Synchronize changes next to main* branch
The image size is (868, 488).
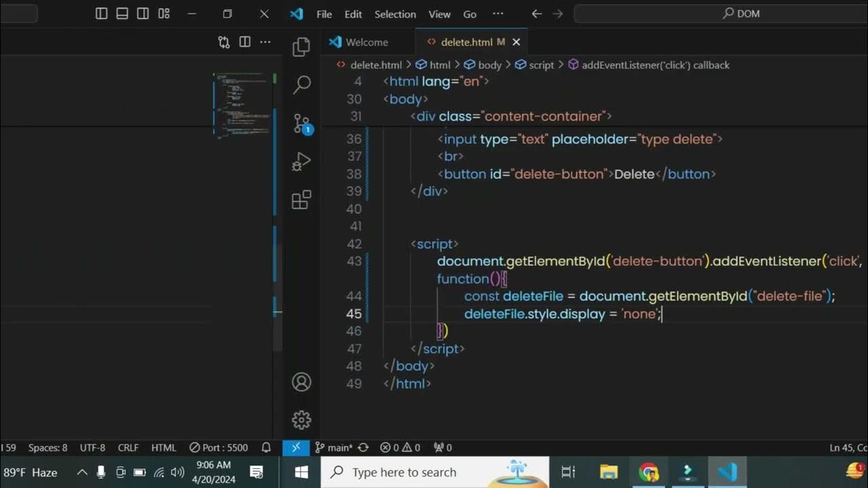coord(363,447)
